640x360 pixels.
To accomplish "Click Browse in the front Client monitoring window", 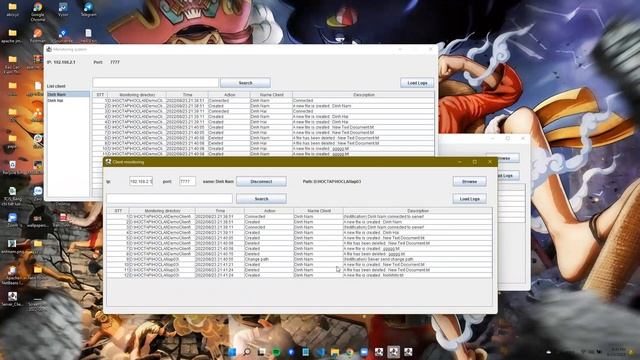I will tap(469, 181).
